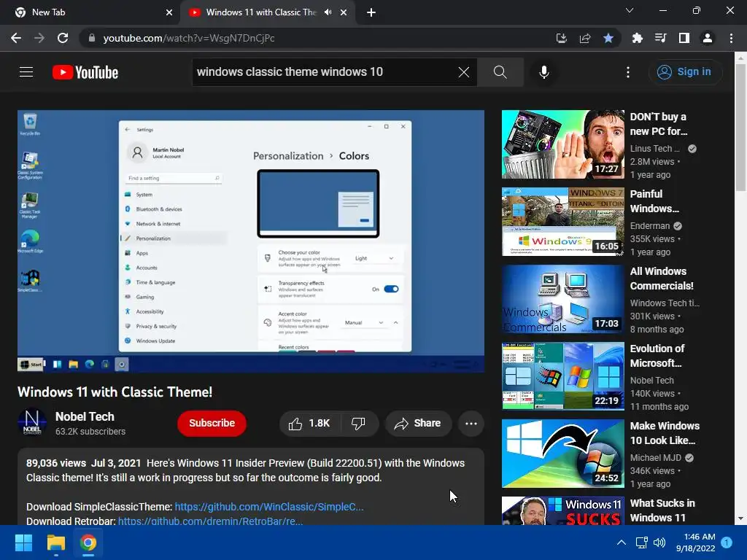Open the SimpleClassicTheme GitHub link
This screenshot has width=747, height=560.
click(268, 507)
